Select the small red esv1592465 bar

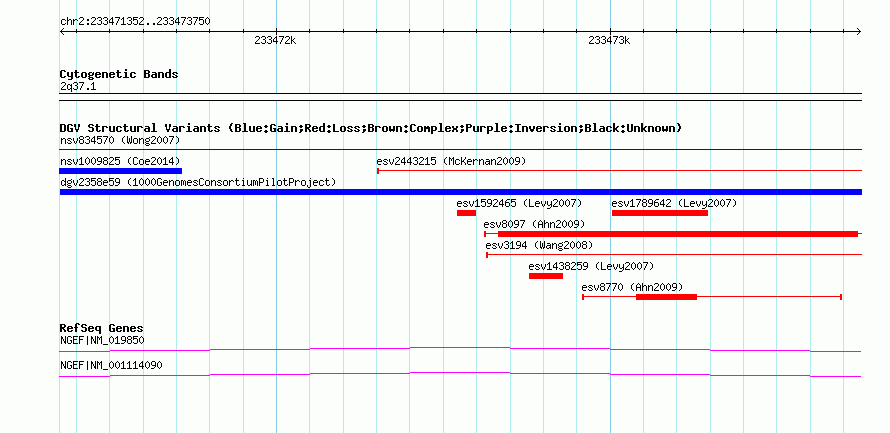pos(467,213)
